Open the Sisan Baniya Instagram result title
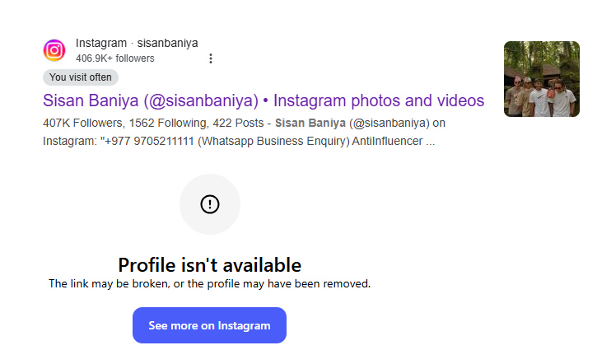 263,100
